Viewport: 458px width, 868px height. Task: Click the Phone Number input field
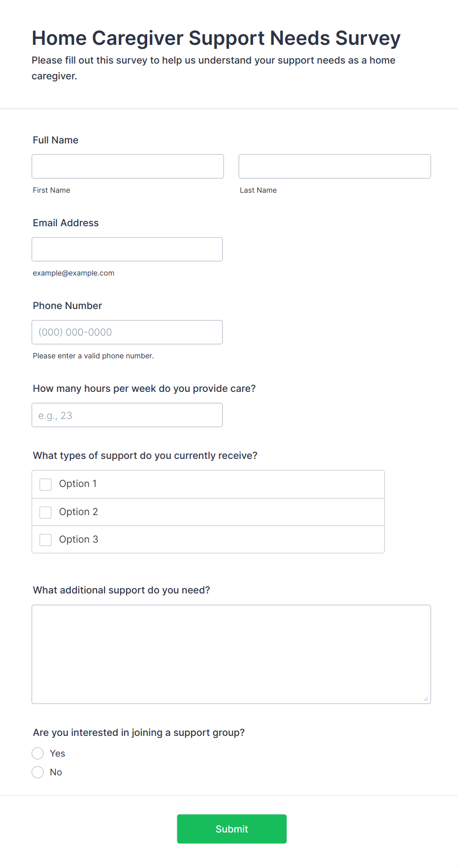click(127, 332)
